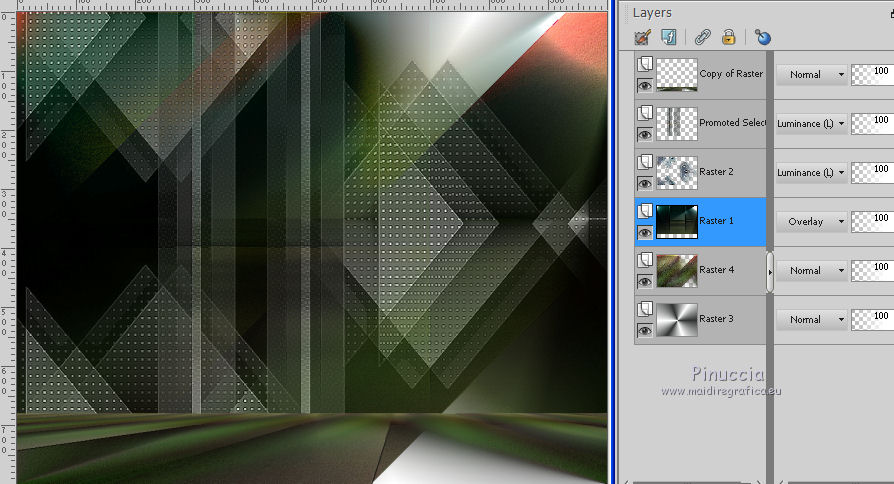Select the Raster 1 layer name
Image resolution: width=894 pixels, height=484 pixels.
716,221
